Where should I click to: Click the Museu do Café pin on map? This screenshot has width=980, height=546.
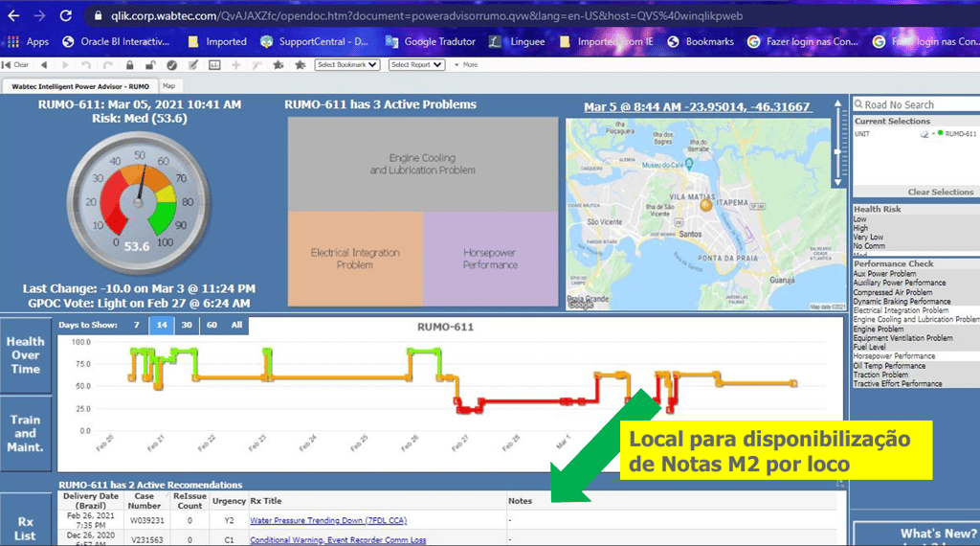[689, 164]
